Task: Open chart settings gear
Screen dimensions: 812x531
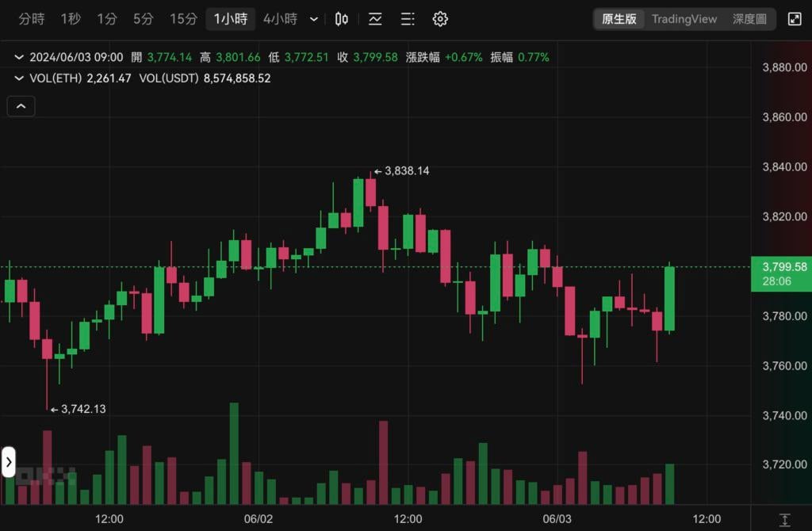Action: [440, 19]
